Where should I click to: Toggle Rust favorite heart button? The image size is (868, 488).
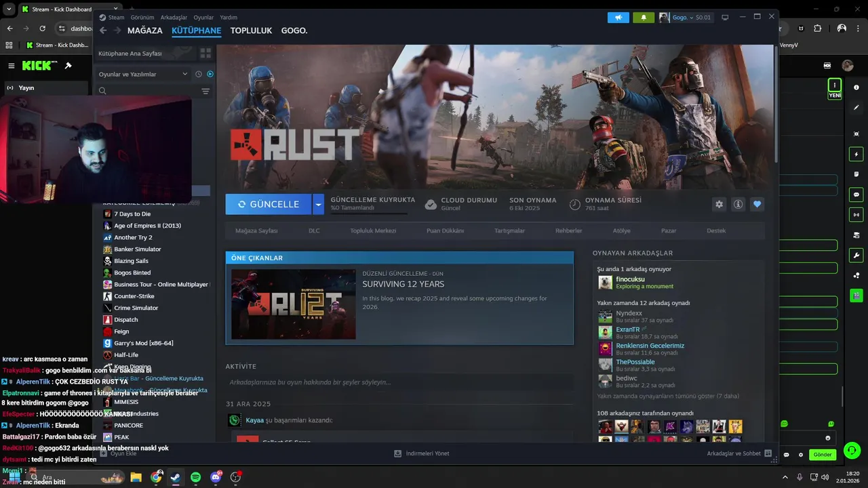coord(757,204)
